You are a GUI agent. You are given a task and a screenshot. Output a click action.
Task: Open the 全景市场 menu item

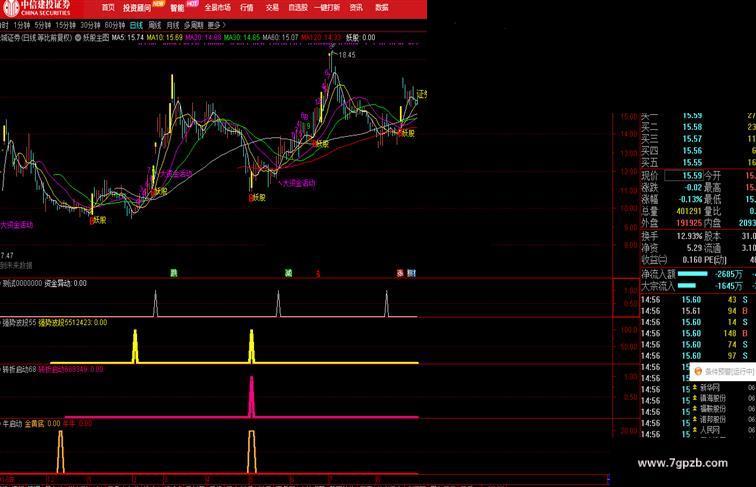coord(217,8)
